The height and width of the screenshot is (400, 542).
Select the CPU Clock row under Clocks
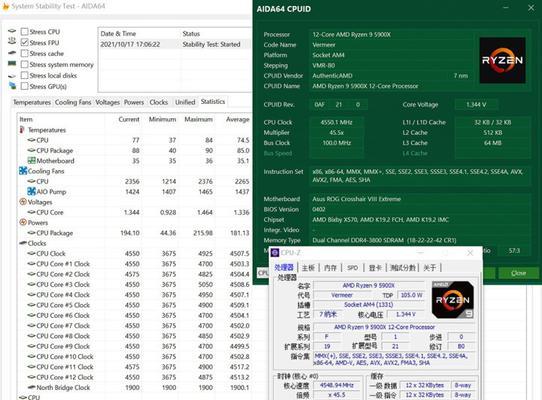pos(134,253)
